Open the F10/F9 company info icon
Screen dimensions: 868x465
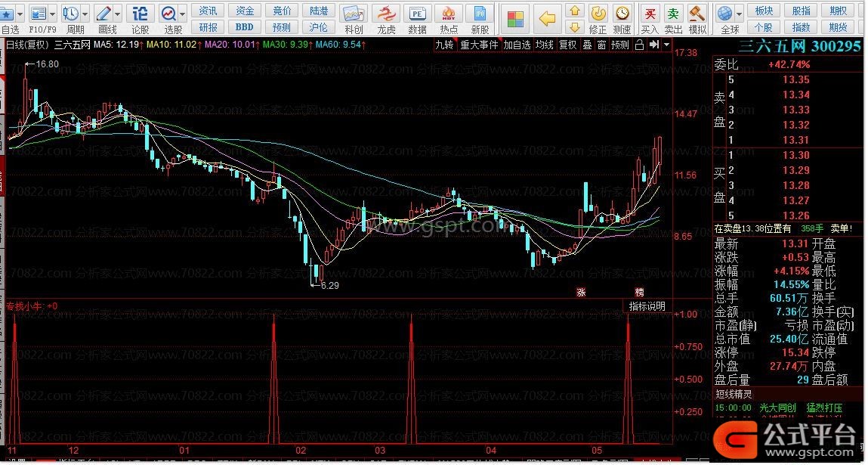(39, 14)
